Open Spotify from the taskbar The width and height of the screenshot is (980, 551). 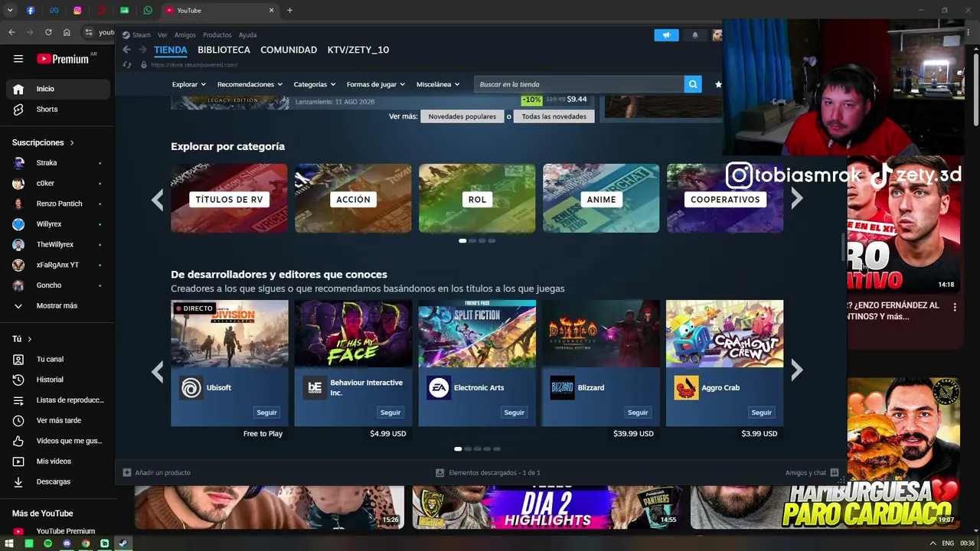(x=47, y=543)
